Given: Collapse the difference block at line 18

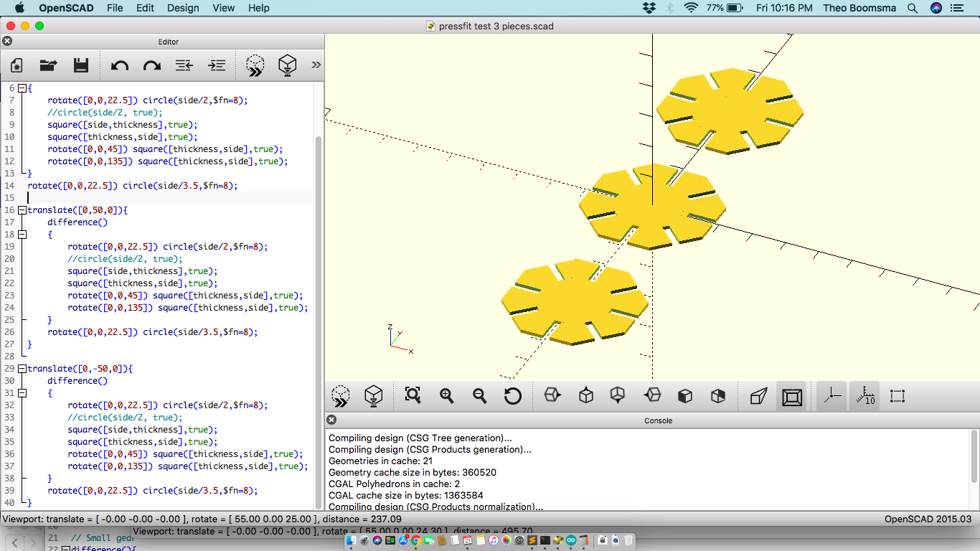Looking at the screenshot, I should tap(22, 234).
